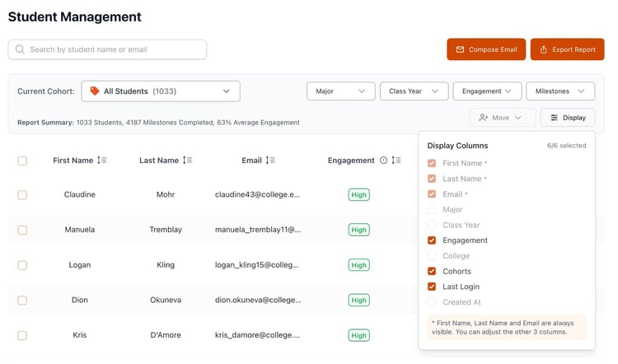
Task: Click the Engagement info circle icon
Action: click(383, 161)
